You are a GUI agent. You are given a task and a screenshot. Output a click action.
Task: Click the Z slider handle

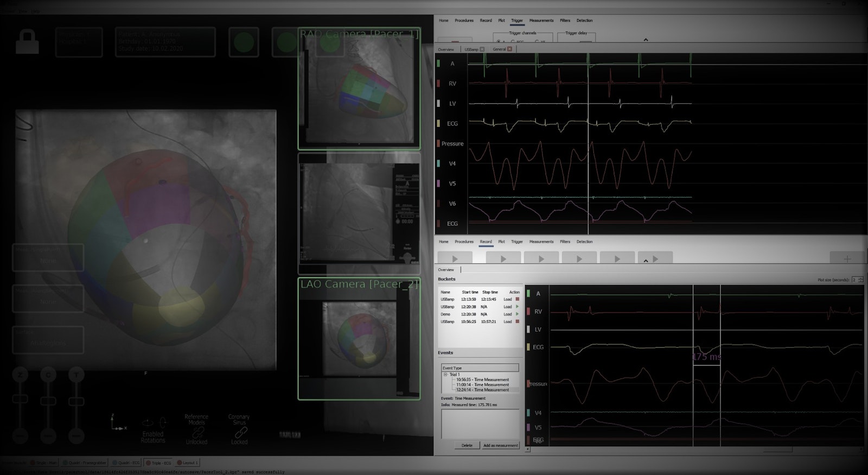(x=20, y=400)
